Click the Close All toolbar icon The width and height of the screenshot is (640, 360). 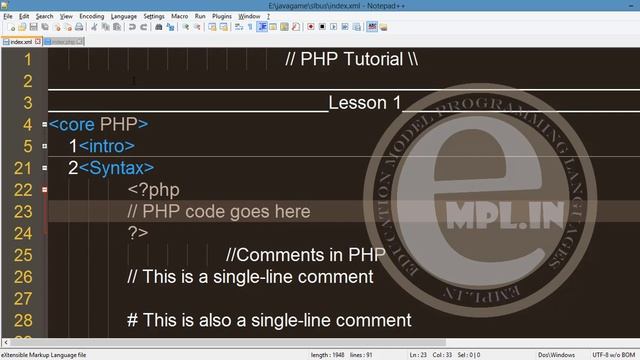[x=68, y=27]
